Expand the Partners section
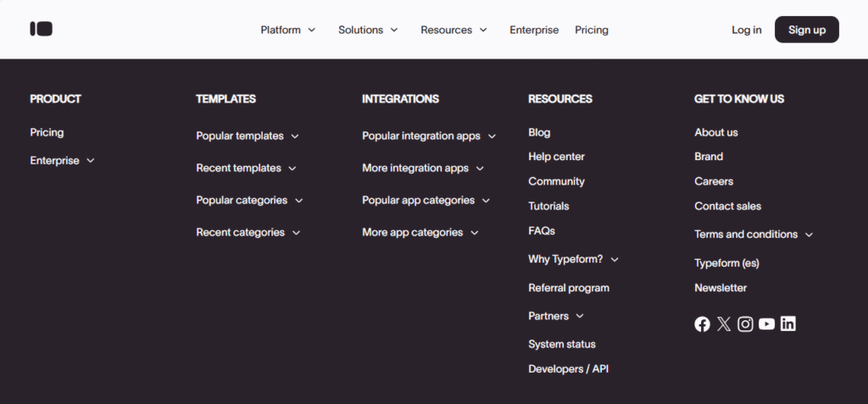 [556, 316]
